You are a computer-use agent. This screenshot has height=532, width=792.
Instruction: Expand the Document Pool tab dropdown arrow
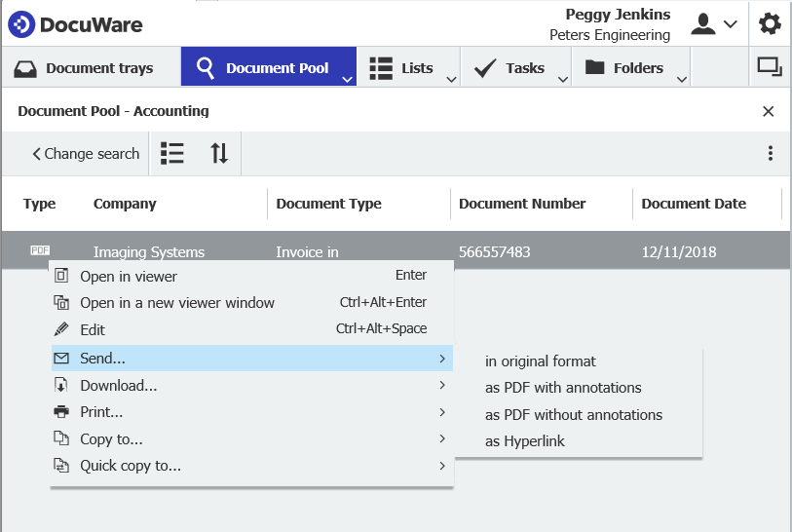pos(348,79)
